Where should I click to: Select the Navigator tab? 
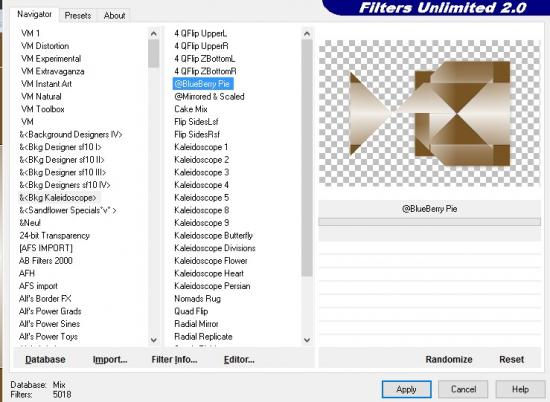(34, 14)
